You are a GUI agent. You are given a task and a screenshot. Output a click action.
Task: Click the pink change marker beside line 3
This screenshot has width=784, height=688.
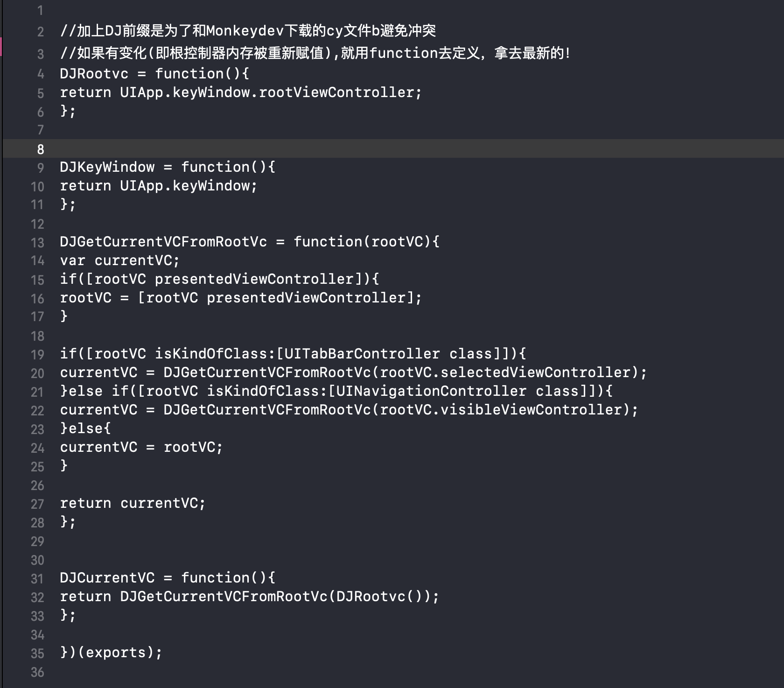(x=1, y=47)
